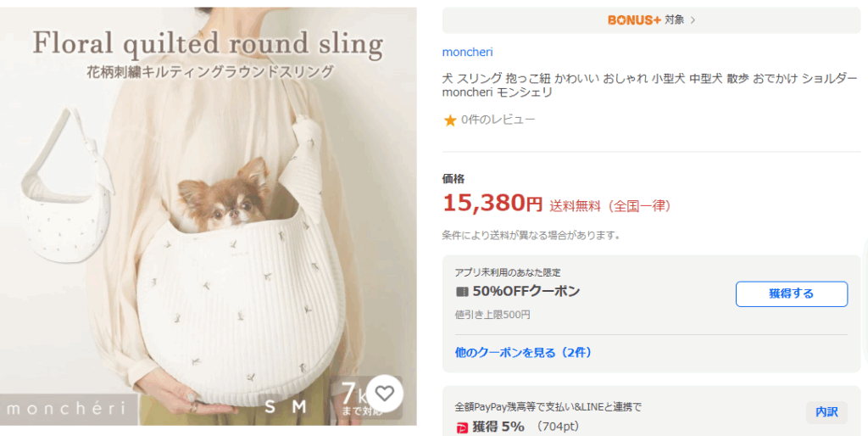Click the coupon ticket icon beside 50%OFF
This screenshot has height=436, width=868.
pyautogui.click(x=462, y=292)
